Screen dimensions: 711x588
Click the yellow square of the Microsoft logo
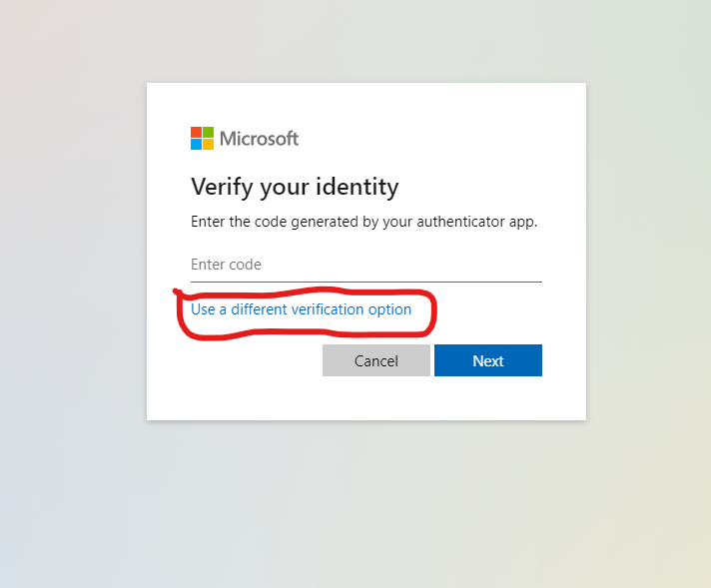tap(208, 144)
